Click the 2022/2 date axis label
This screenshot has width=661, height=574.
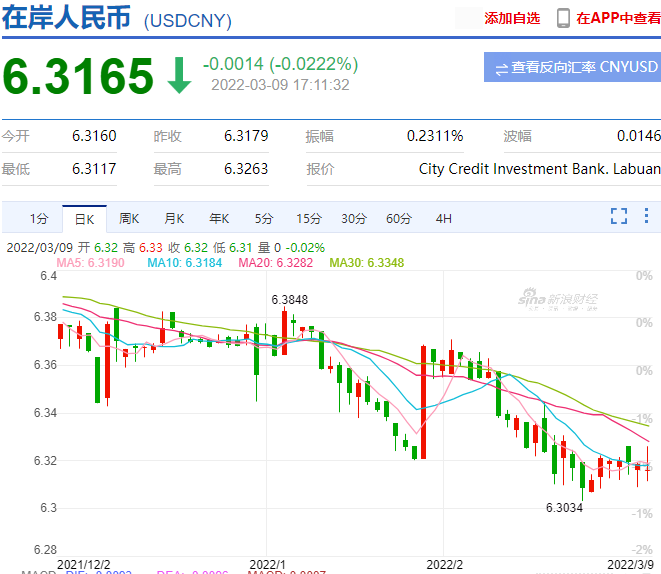click(x=444, y=564)
